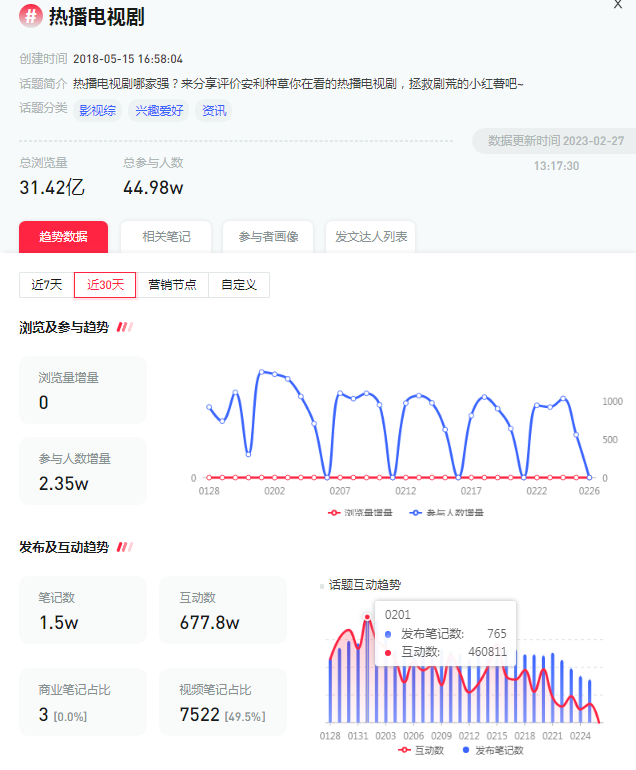The height and width of the screenshot is (770, 636).
Task: Click the red hashtag topic icon
Action: pyautogui.click(x=30, y=16)
